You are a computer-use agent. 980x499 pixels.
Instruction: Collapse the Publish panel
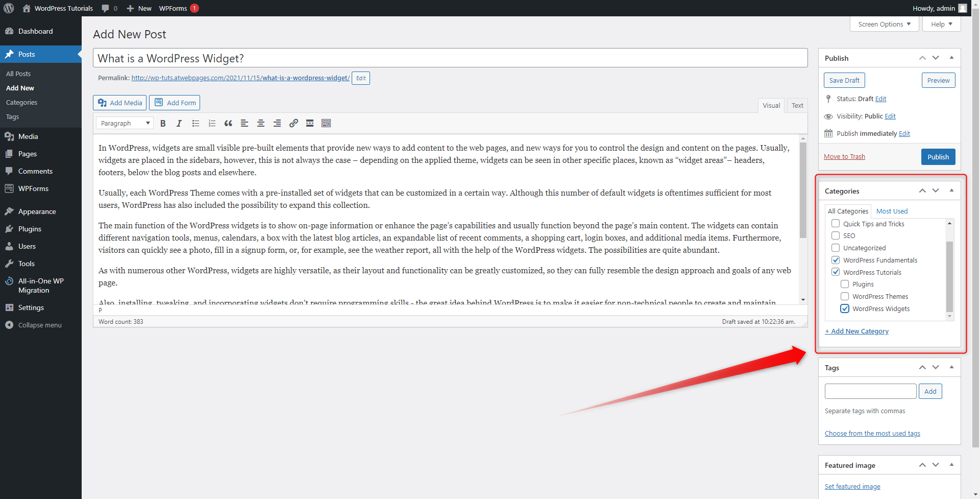click(x=951, y=58)
